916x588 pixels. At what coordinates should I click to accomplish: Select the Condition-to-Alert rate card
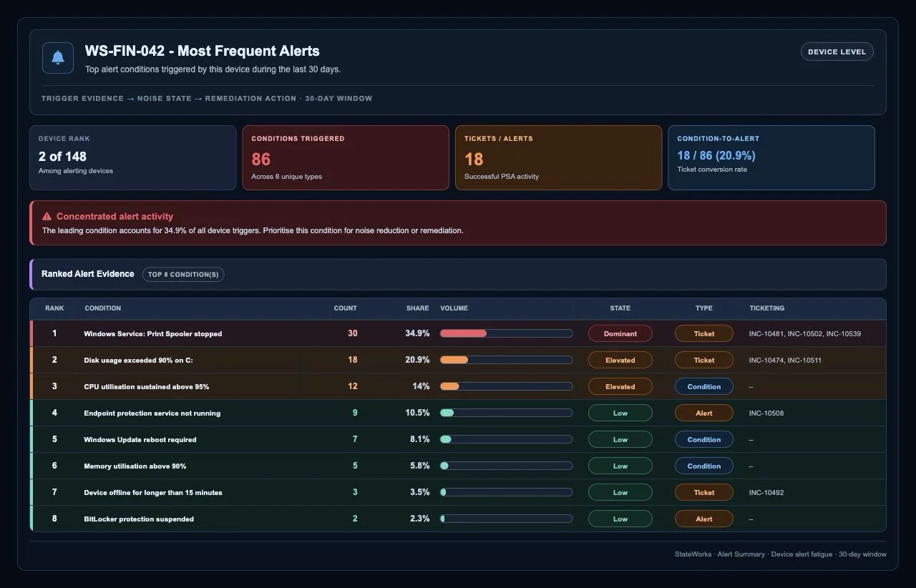tap(771, 158)
